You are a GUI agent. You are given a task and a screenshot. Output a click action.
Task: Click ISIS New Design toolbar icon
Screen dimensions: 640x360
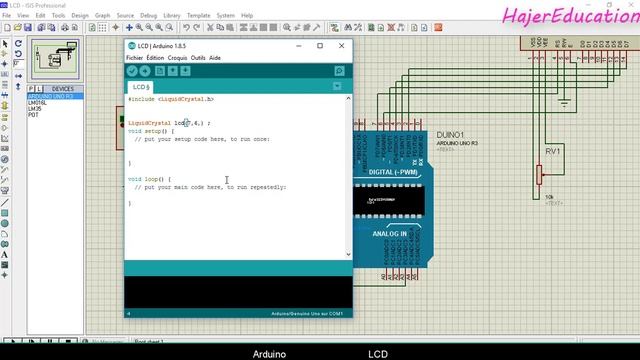pyautogui.click(x=7, y=28)
